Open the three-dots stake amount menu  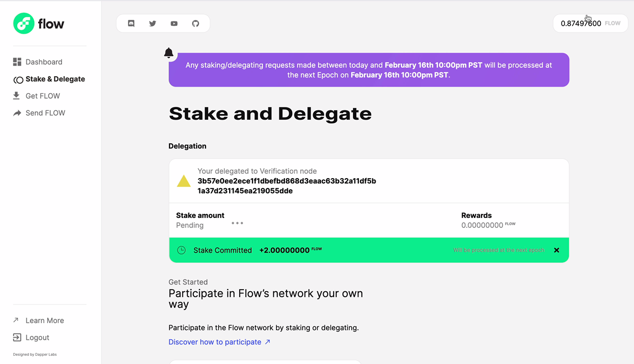pyautogui.click(x=237, y=223)
